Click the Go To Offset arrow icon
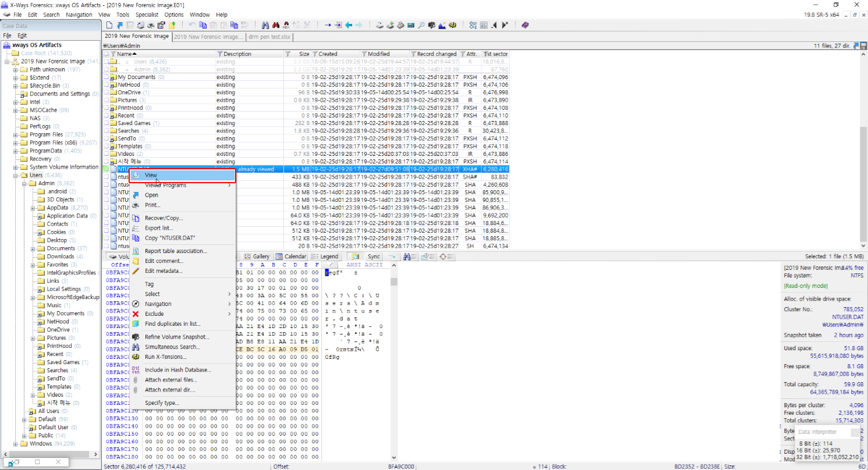This screenshot has height=470, width=868. click(328, 26)
